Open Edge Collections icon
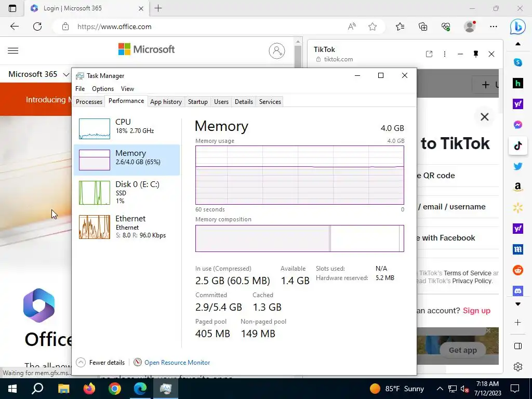 [423, 26]
